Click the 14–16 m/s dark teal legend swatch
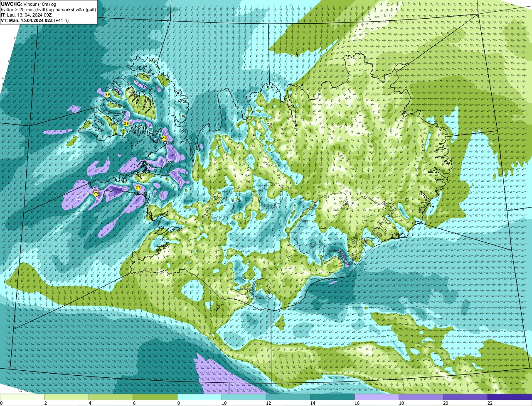 point(332,397)
